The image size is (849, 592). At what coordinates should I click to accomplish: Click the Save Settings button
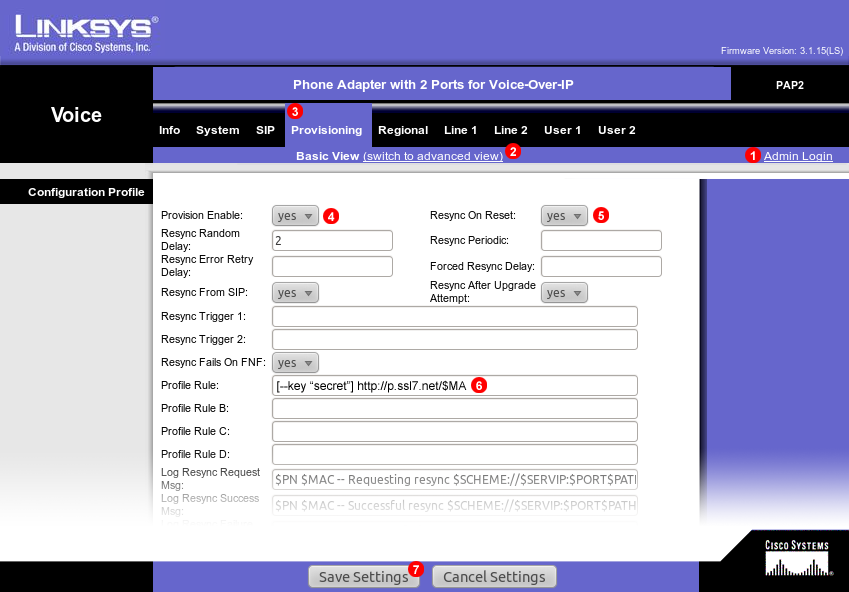[x=363, y=576]
